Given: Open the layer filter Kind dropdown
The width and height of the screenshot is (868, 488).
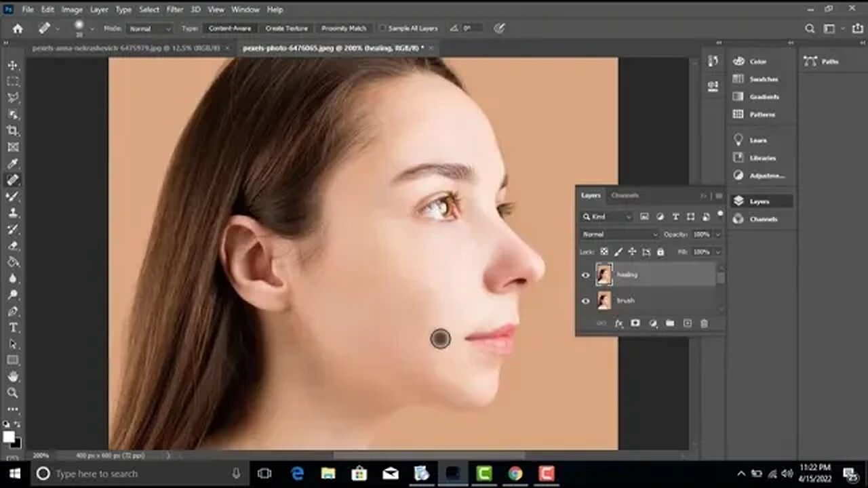Looking at the screenshot, I should click(607, 216).
